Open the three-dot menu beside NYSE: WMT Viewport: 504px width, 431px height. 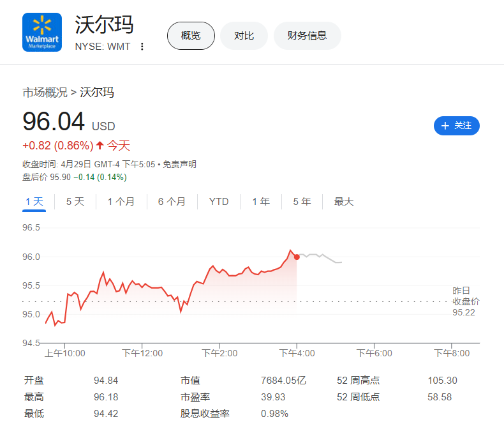click(x=142, y=47)
